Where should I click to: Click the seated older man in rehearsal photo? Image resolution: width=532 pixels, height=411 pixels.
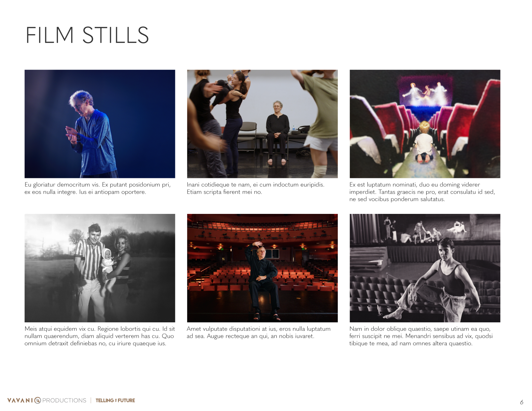tap(277, 132)
